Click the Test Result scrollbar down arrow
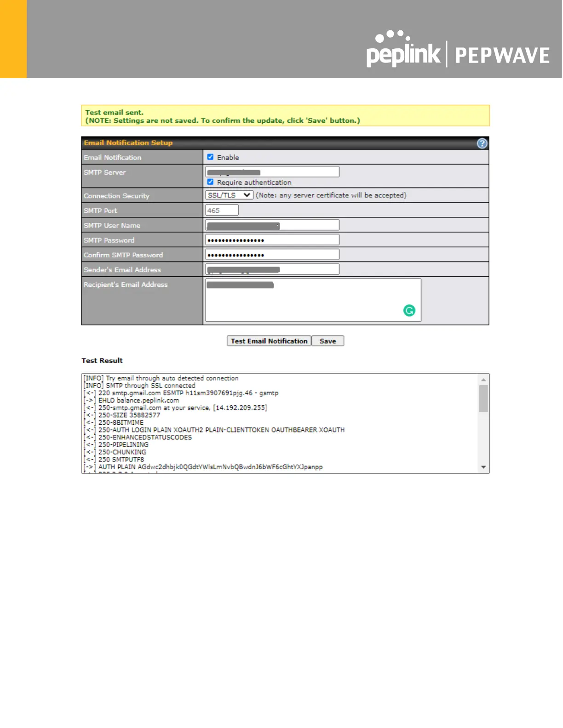 483,467
